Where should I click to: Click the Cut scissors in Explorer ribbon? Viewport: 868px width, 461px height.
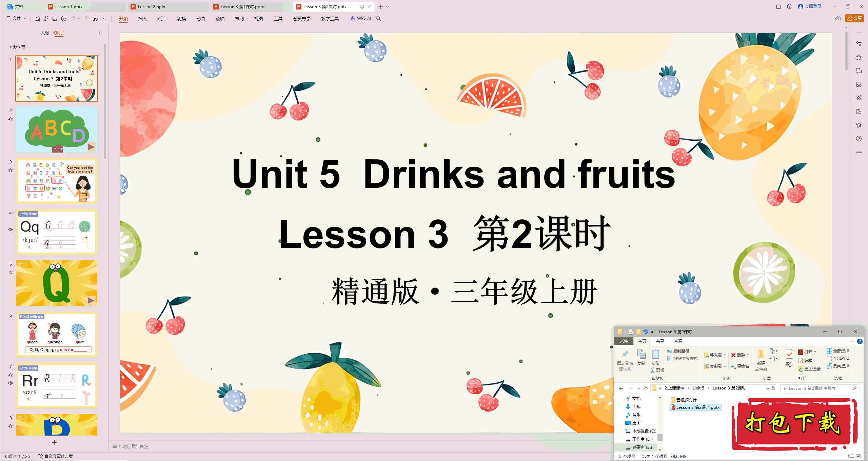[x=657, y=370]
